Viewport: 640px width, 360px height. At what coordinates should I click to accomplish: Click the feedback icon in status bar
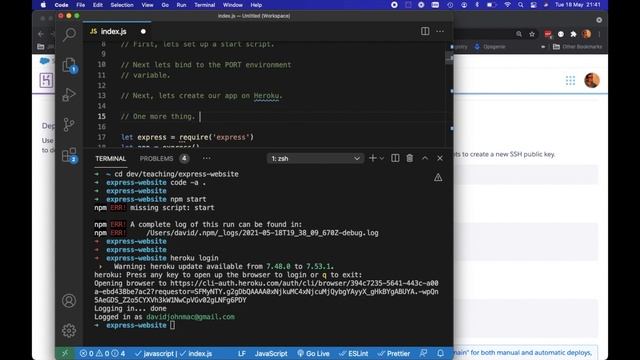(x=423, y=353)
